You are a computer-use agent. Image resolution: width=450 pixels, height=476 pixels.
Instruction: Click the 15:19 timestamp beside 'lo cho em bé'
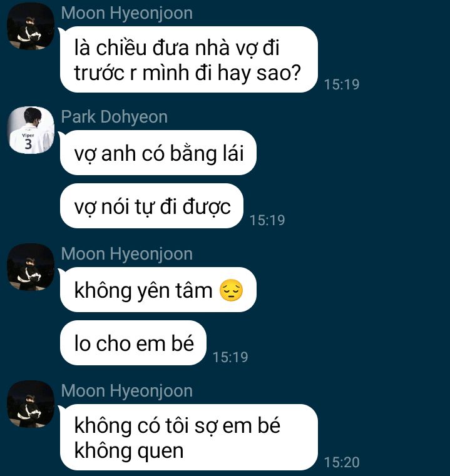tap(230, 357)
